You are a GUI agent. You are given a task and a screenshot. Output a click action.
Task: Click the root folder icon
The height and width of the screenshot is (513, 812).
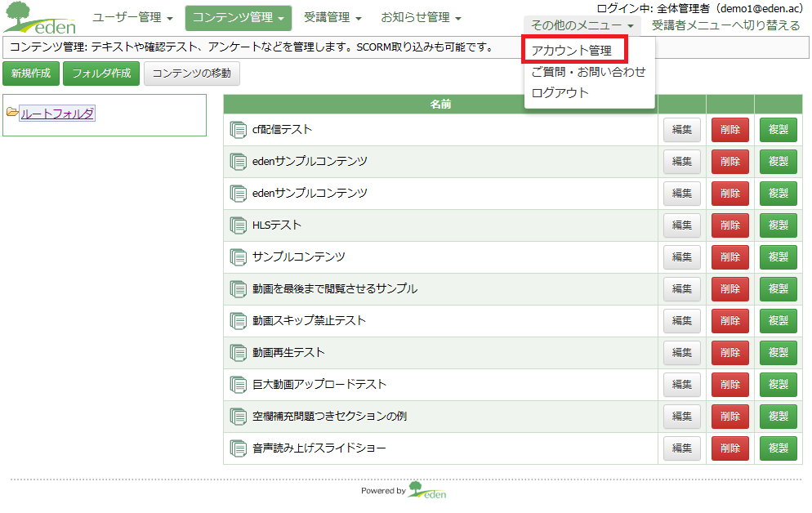click(12, 112)
